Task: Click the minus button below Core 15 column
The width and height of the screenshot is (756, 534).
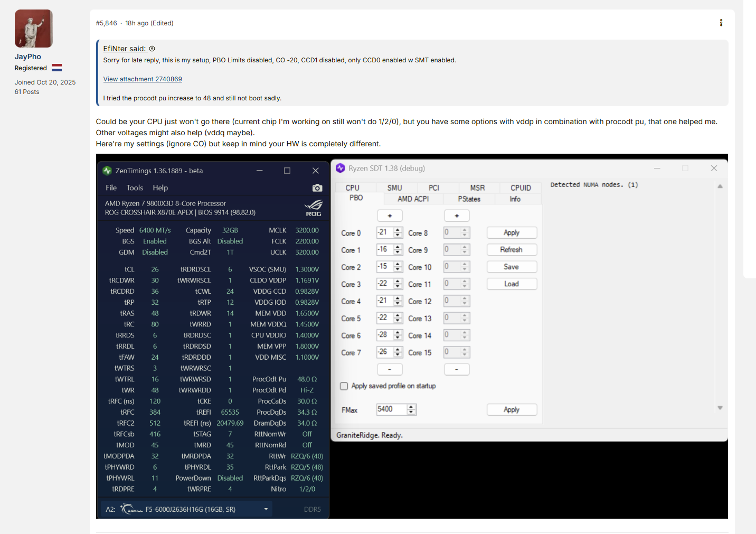Action: click(x=457, y=369)
